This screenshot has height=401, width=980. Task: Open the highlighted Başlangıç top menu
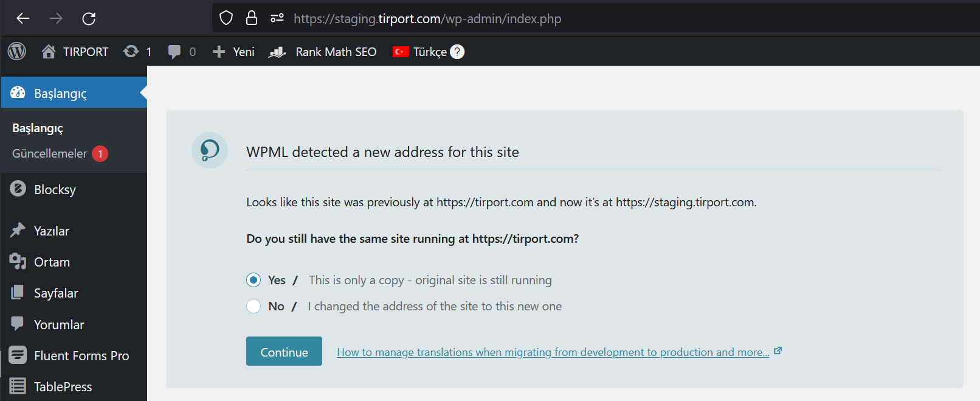click(74, 92)
